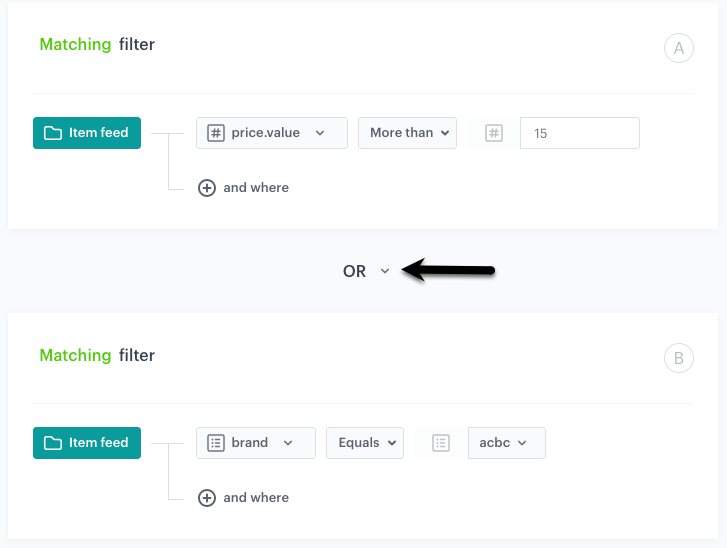Open the More than operator dropdown
The height and width of the screenshot is (548, 727).
click(407, 133)
